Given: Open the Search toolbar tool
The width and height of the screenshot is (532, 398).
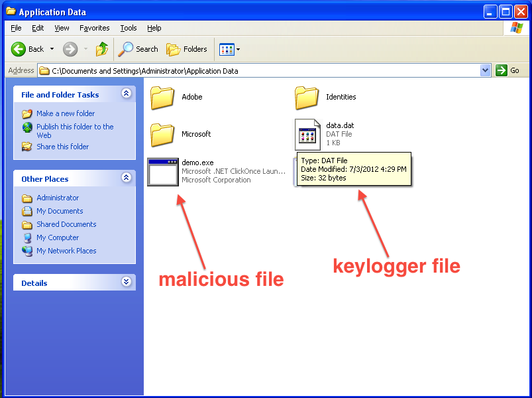Looking at the screenshot, I should [x=138, y=49].
